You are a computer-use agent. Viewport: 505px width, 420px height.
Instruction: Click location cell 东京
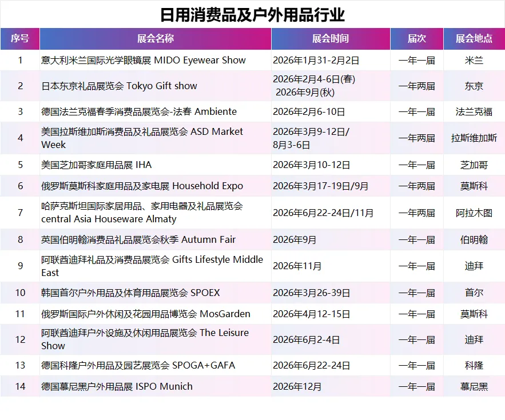(x=474, y=86)
